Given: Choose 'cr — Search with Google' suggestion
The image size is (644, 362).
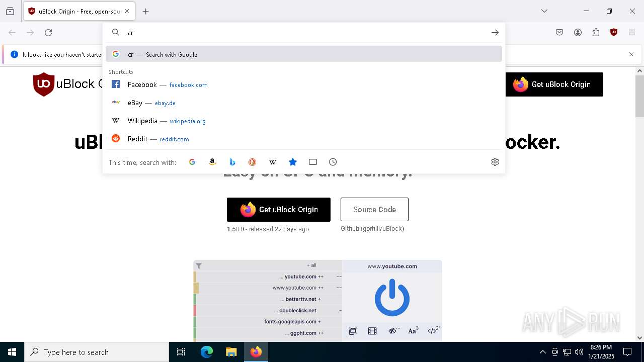Looking at the screenshot, I should [304, 54].
